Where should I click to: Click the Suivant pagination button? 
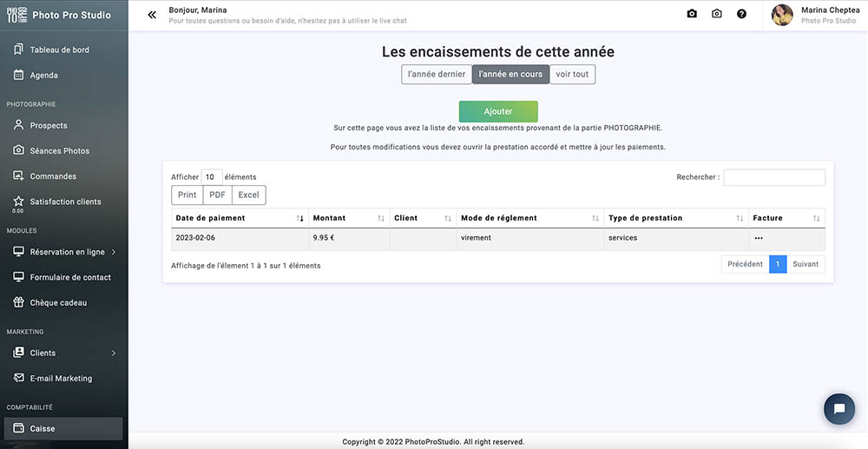pyautogui.click(x=806, y=264)
